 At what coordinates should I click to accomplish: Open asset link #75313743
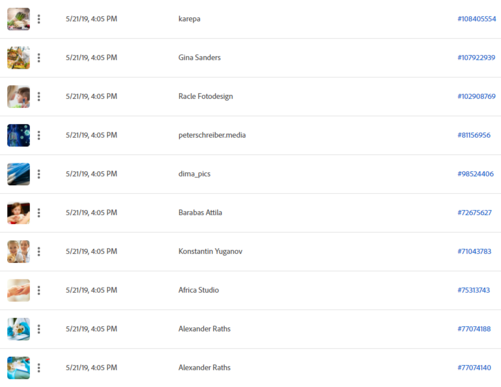[474, 290]
